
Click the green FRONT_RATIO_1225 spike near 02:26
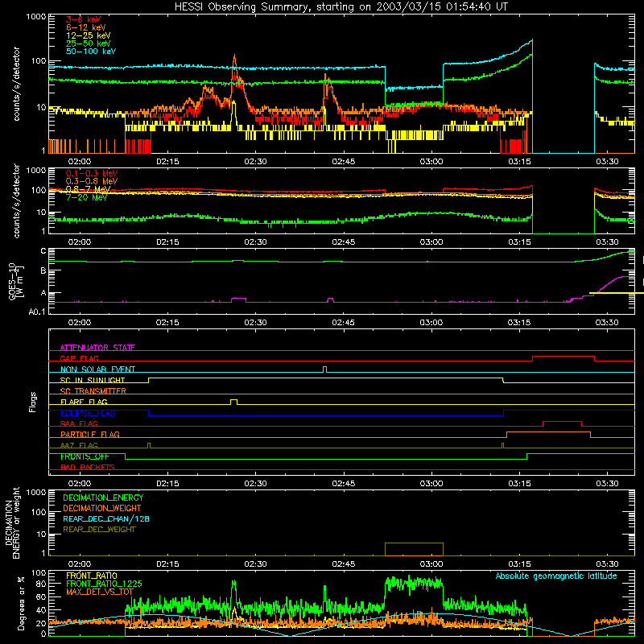(x=234, y=583)
